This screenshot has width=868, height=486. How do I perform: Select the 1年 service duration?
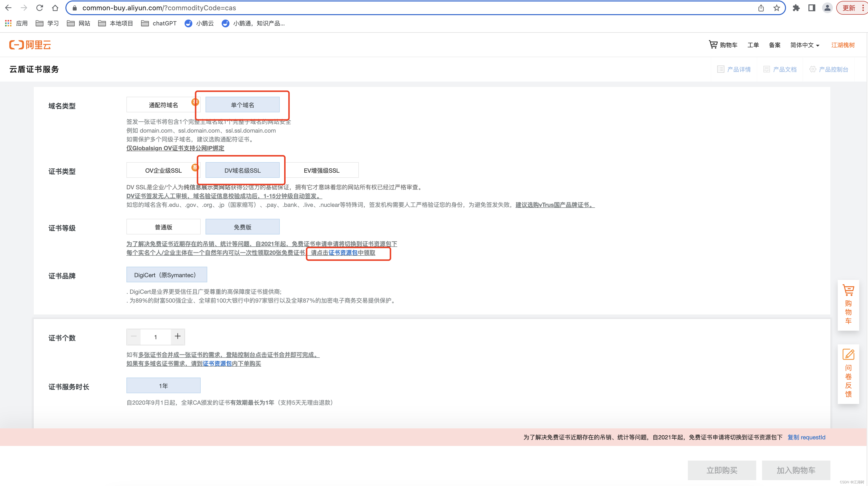tap(163, 385)
